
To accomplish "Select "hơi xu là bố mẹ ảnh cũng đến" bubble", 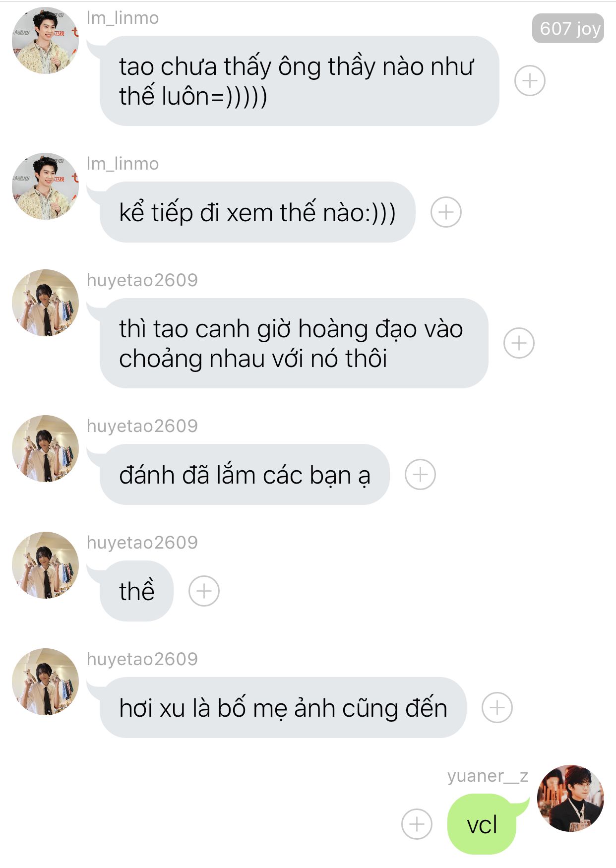I will pyautogui.click(x=283, y=707).
